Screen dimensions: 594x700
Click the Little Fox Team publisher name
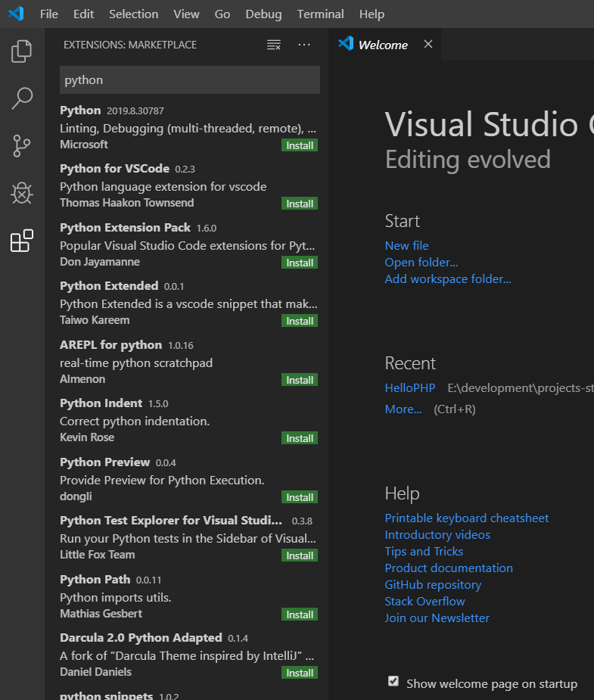click(x=98, y=555)
